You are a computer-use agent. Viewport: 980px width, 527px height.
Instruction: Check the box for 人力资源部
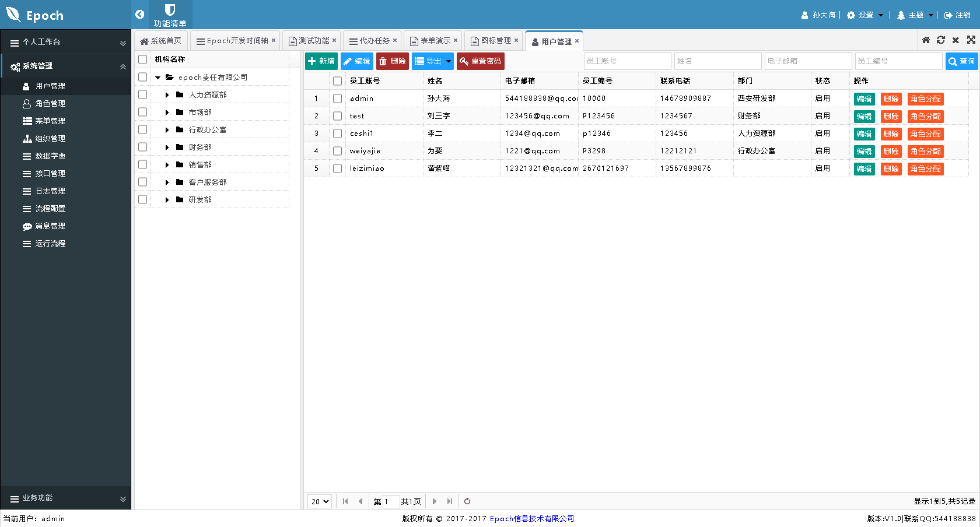[x=142, y=94]
